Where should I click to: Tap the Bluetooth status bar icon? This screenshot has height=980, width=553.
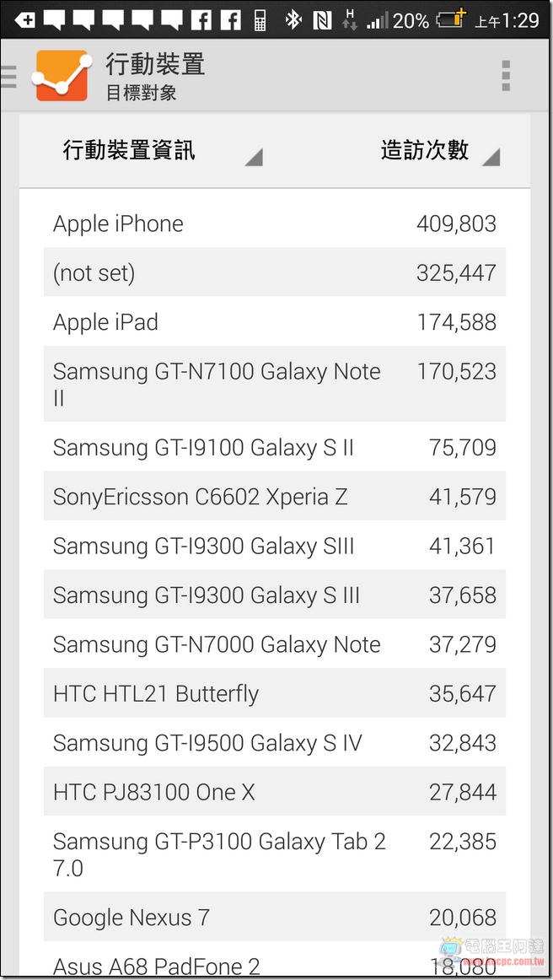(x=293, y=20)
